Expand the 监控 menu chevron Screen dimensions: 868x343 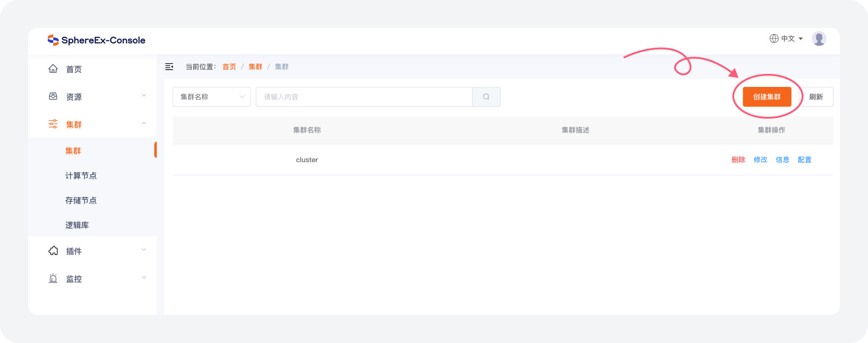pyautogui.click(x=144, y=278)
